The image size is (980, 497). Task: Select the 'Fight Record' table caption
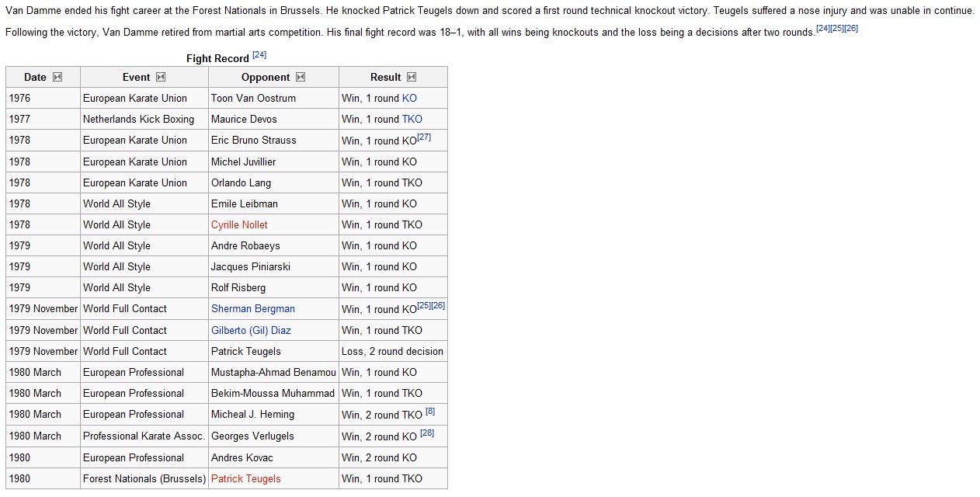click(217, 58)
